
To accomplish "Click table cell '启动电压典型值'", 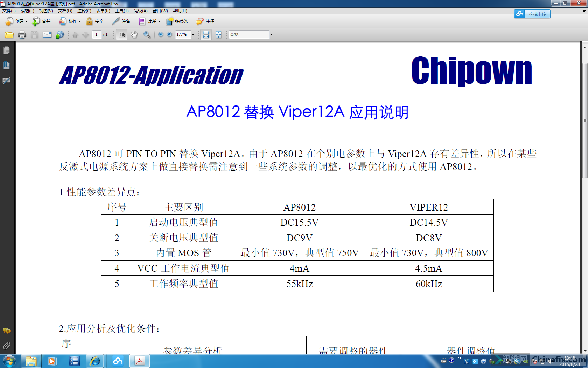I will 183,223.
